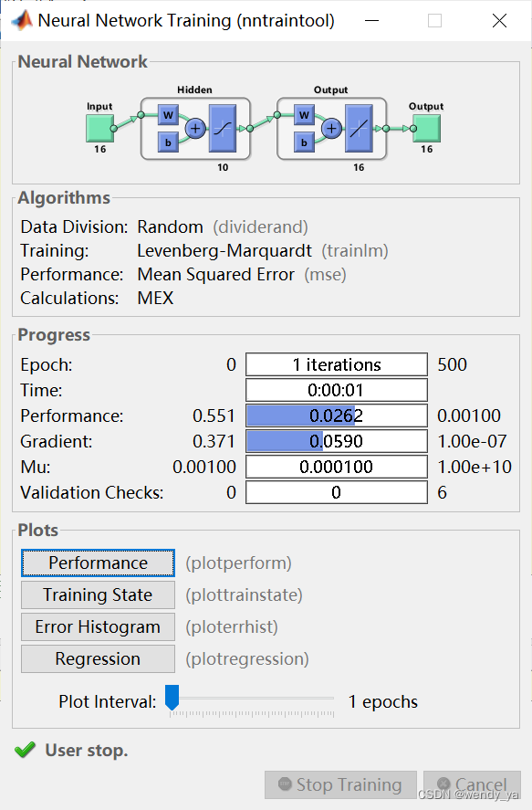Click the (dividerand) function name
This screenshot has width=532, height=810.
[x=261, y=227]
